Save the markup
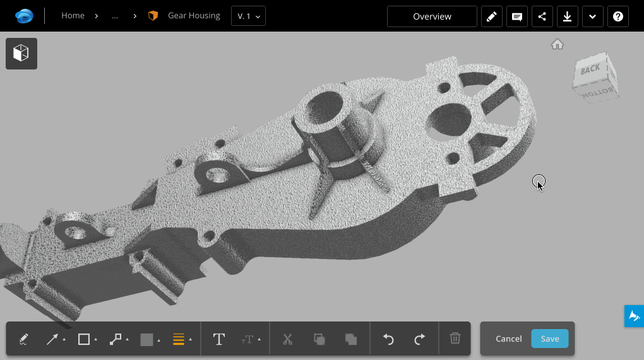Screen dimensions: 644x360 (550, 339)
